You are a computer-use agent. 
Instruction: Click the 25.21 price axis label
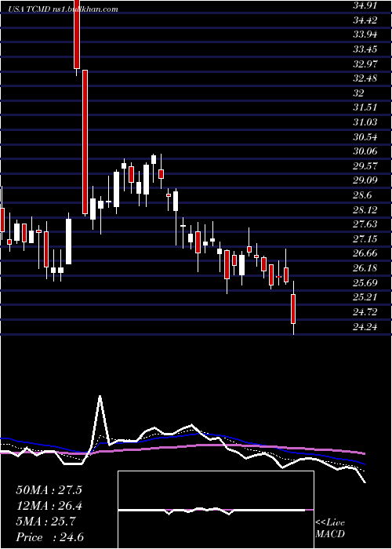365,297
